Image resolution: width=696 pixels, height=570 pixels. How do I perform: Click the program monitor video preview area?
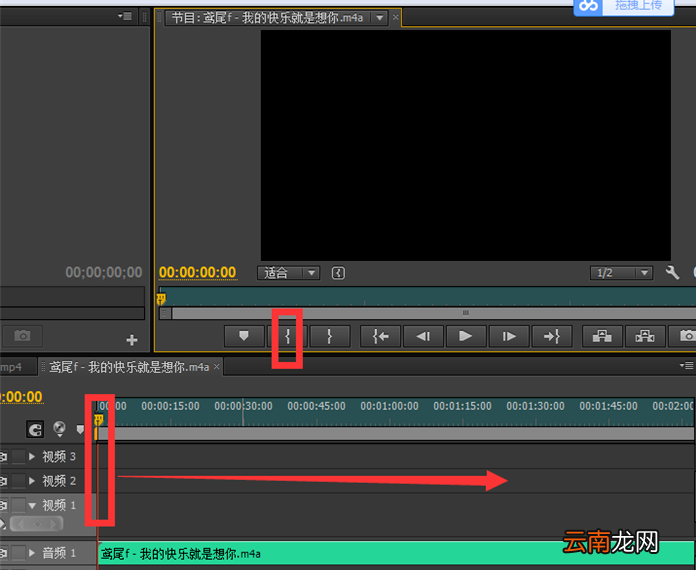[466, 146]
